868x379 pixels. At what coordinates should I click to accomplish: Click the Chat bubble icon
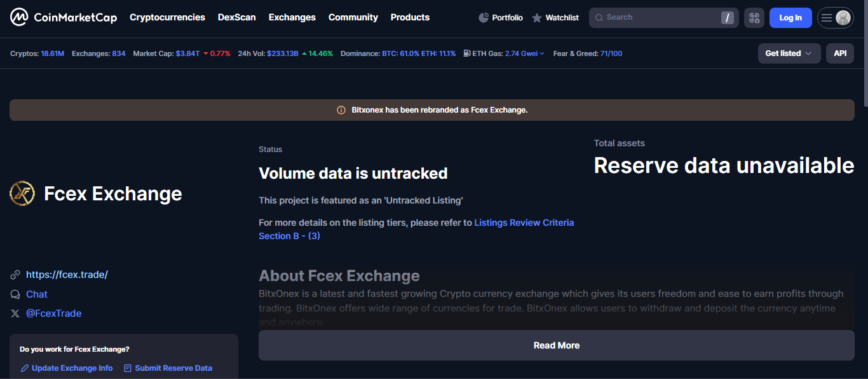point(15,294)
